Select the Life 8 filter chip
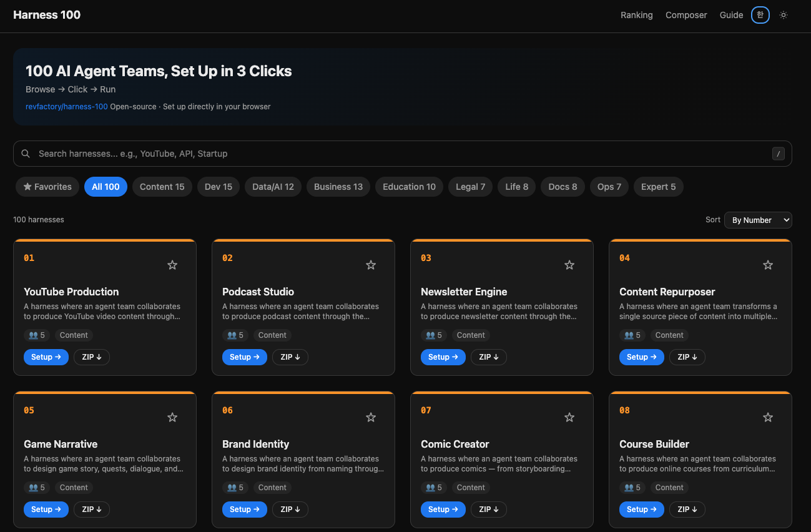 (517, 187)
